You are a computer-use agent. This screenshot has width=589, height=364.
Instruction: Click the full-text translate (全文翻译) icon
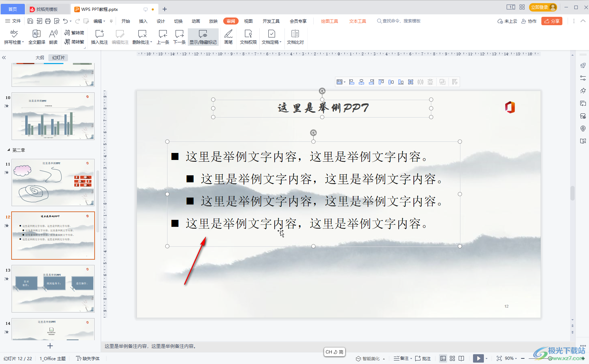point(36,34)
